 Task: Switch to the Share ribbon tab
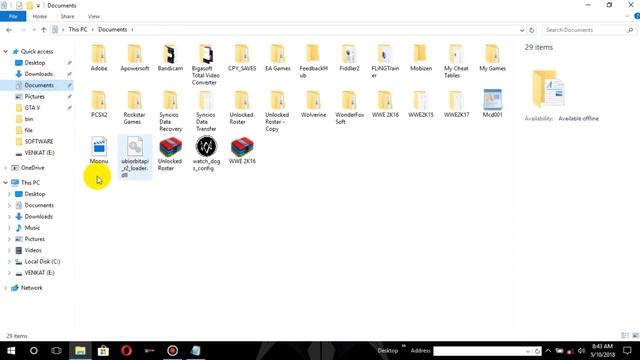point(67,16)
